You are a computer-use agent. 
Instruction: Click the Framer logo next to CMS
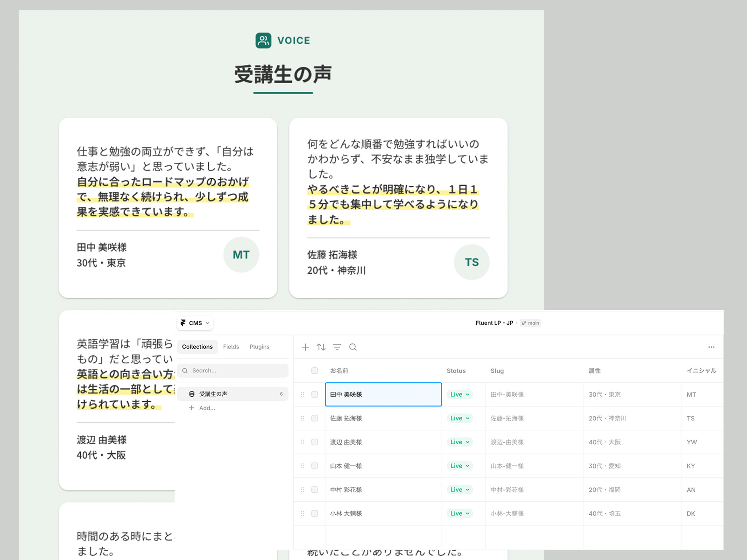(x=183, y=323)
